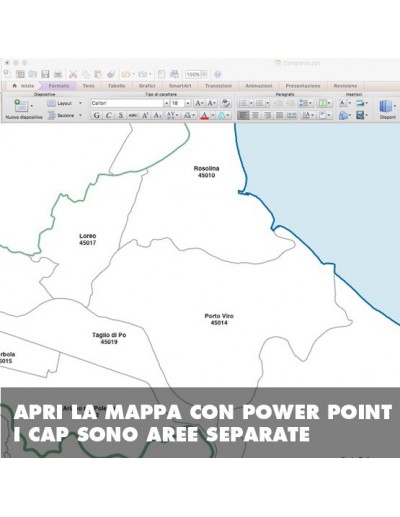
Task: Click the Clear formatting eraser icon
Action: pyautogui.click(x=226, y=103)
